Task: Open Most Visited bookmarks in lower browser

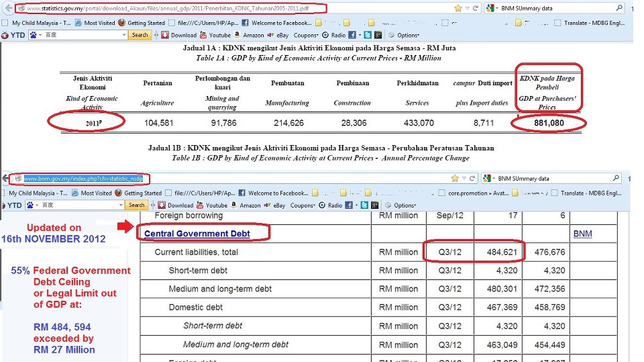Action: pos(92,193)
